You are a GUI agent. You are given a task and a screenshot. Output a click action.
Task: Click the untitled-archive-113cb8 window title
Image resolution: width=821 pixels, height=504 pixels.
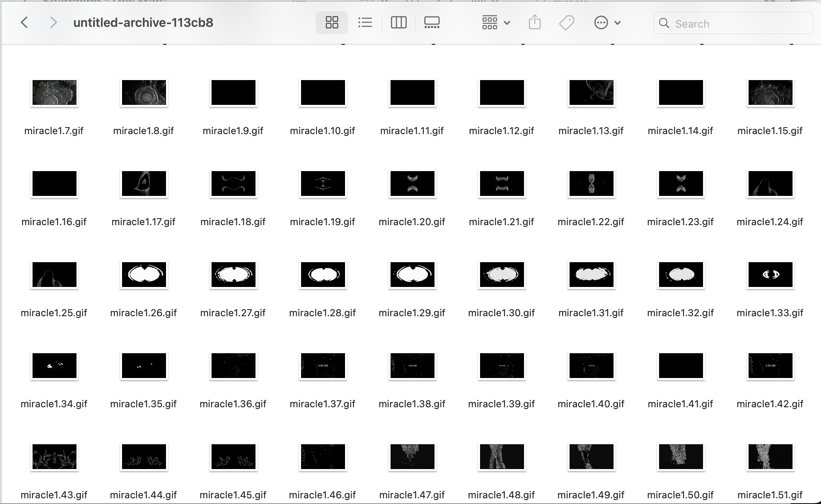coord(143,22)
